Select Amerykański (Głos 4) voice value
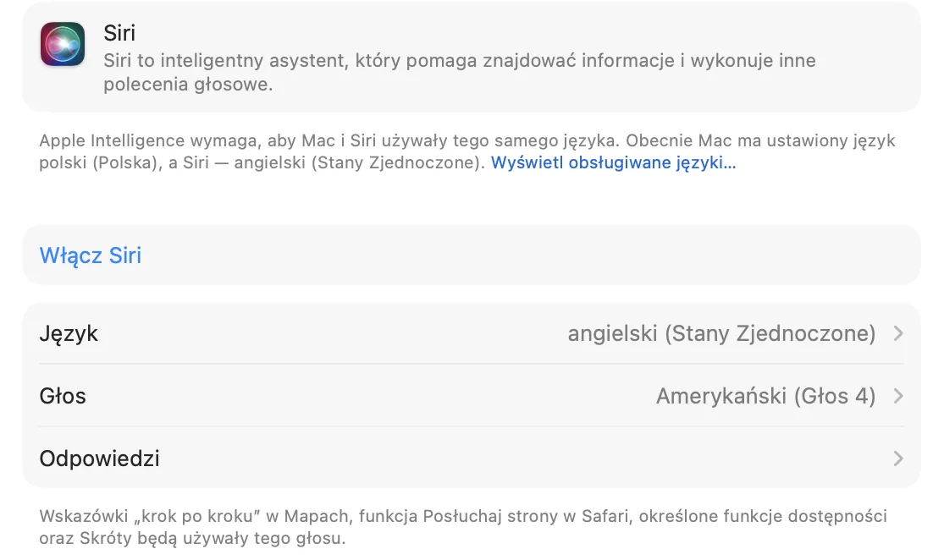 click(x=766, y=396)
